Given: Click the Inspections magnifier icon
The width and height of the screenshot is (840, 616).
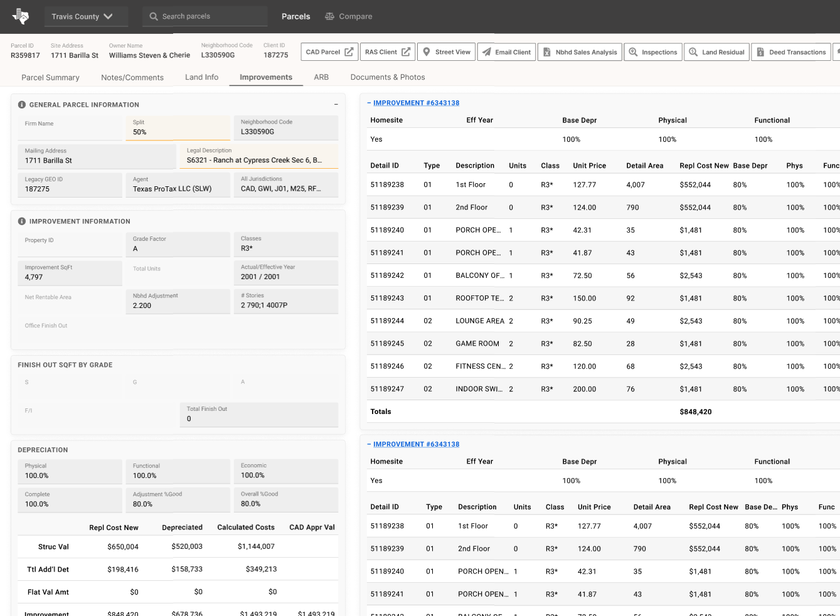Looking at the screenshot, I should (633, 52).
